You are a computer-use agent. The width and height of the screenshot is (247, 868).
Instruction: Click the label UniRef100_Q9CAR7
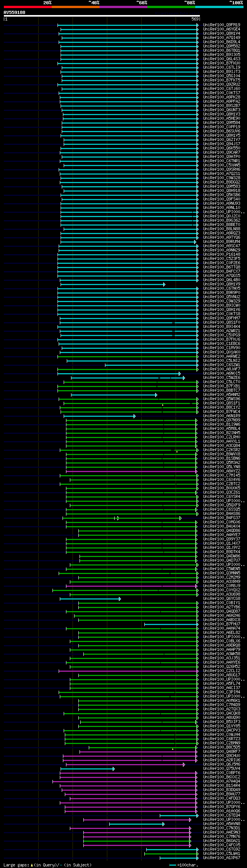click(222, 153)
